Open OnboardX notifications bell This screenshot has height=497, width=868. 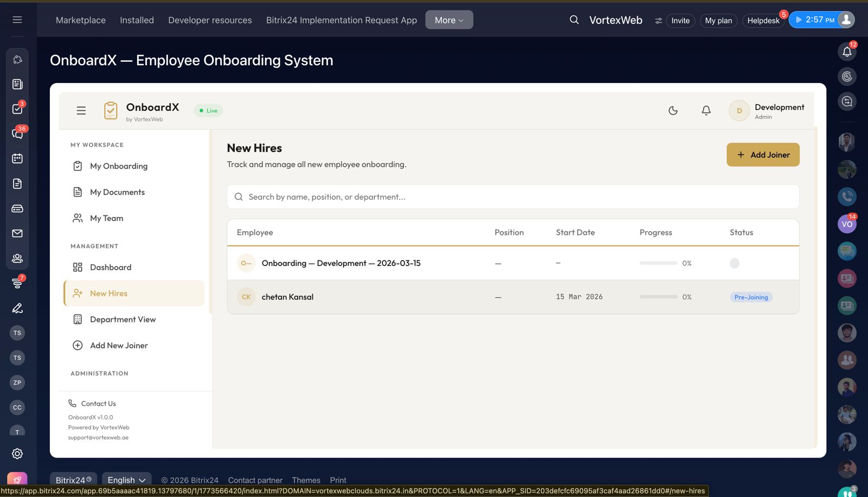click(706, 111)
